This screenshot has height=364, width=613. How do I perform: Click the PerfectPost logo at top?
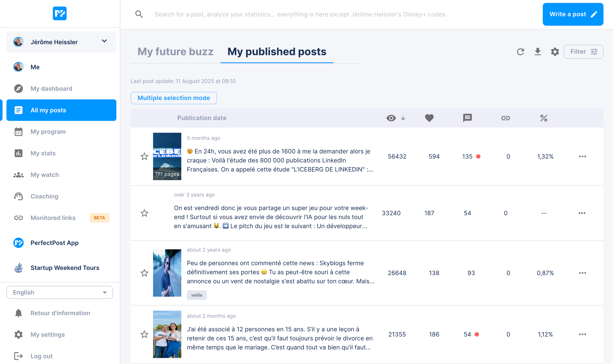pos(60,13)
